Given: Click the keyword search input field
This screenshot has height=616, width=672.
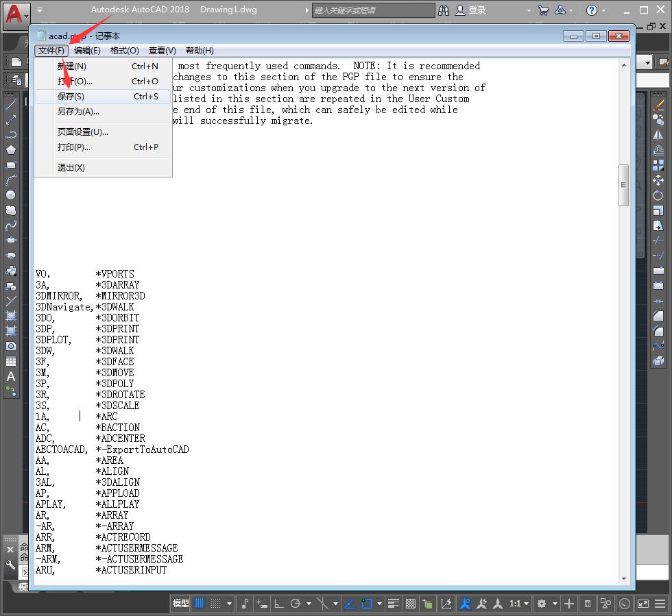Looking at the screenshot, I should pos(373,10).
